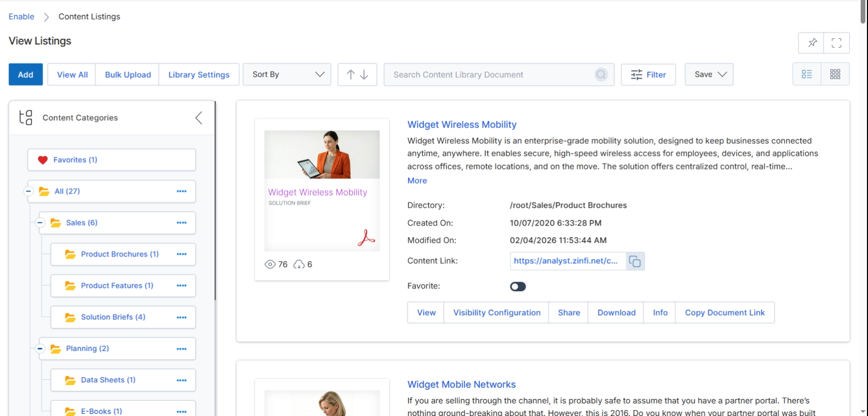Select Solution Briefs (4) folder
The image size is (868, 416).
point(113,317)
